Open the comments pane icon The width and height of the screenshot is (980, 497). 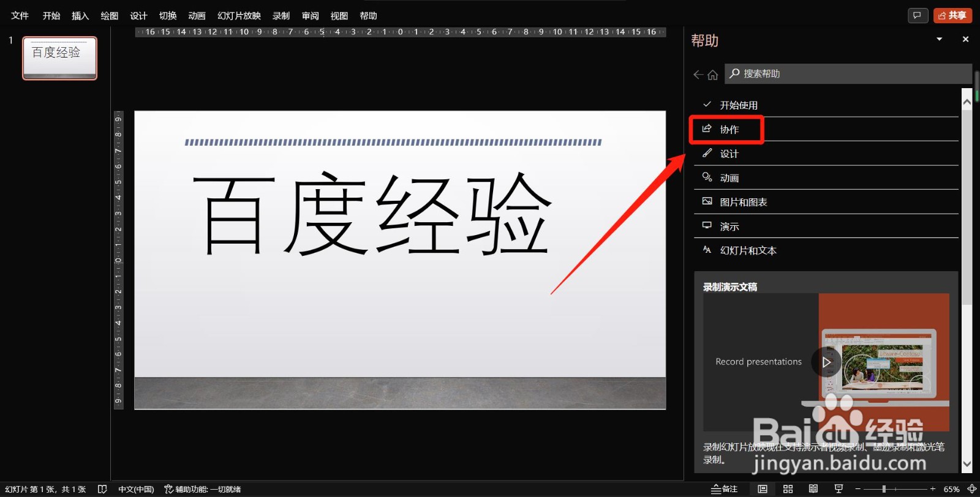[x=917, y=15]
